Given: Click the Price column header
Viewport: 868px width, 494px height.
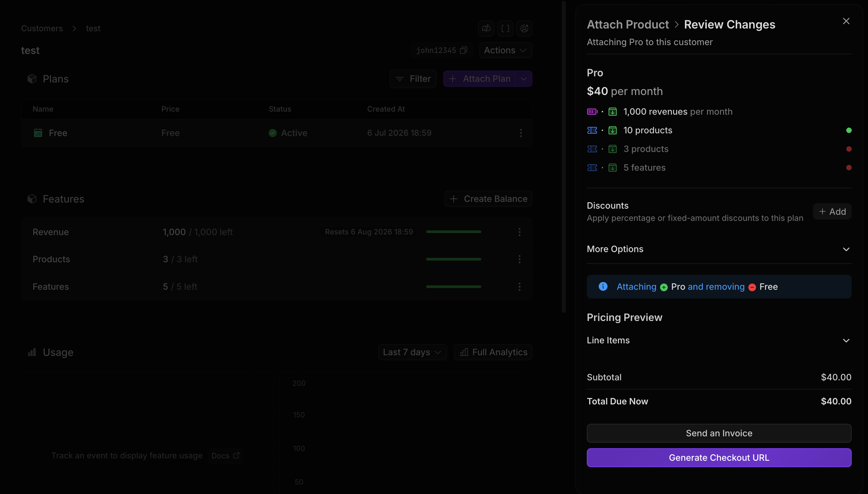Looking at the screenshot, I should coord(170,109).
